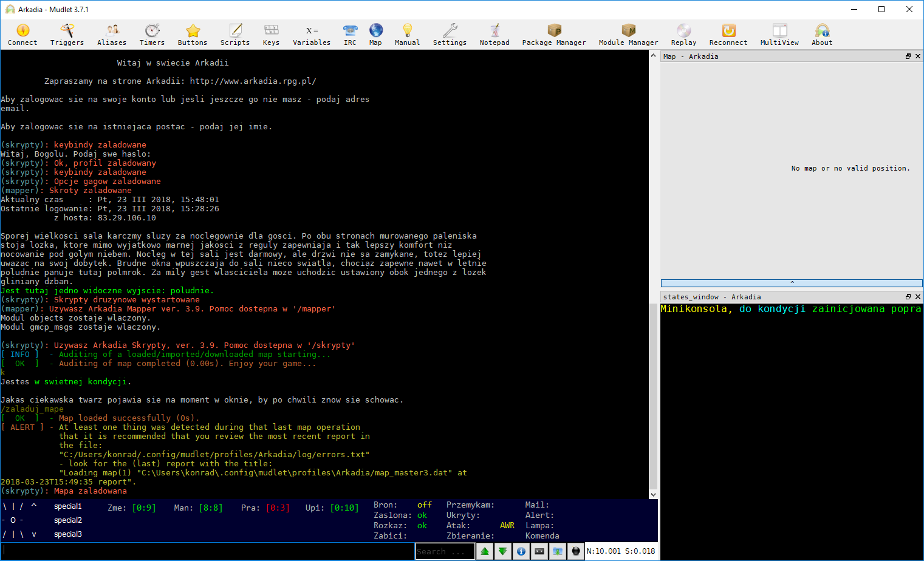Open the Keys bindings editor
Viewport: 924px width, 561px height.
pos(271,35)
